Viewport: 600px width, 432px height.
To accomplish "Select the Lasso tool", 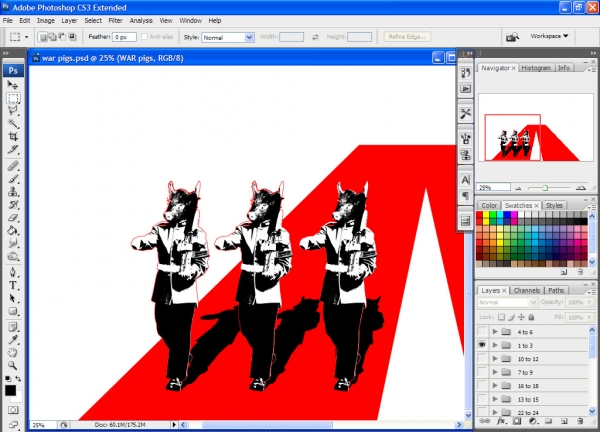I will (13, 111).
